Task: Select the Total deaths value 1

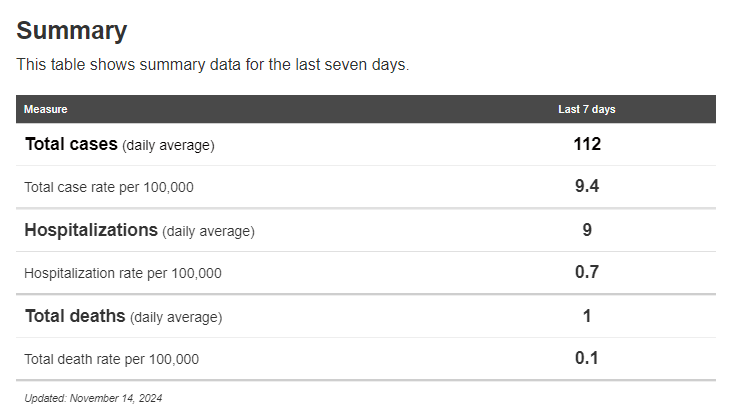Action: point(587,316)
